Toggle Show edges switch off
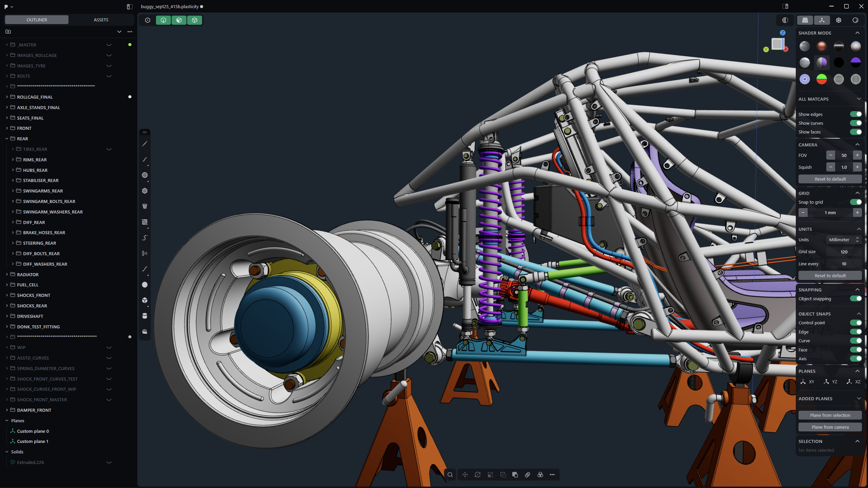The image size is (868, 488). point(855,114)
